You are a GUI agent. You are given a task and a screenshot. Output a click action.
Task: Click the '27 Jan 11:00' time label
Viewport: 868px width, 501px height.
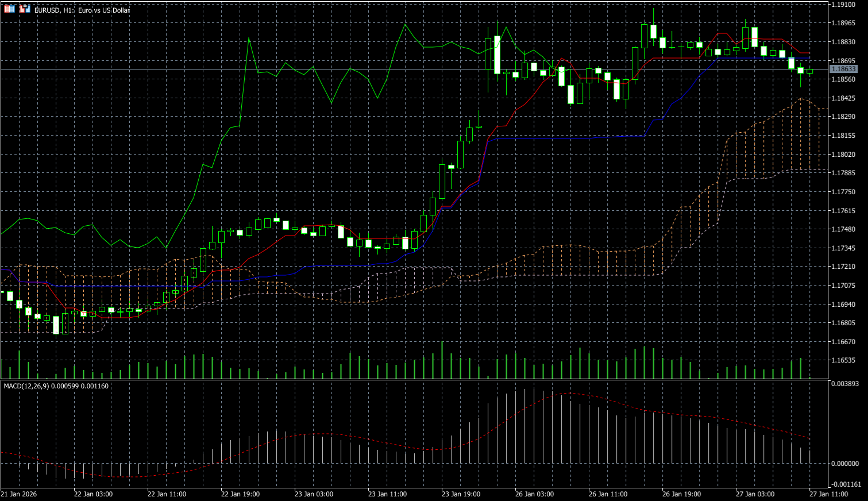pos(829,494)
